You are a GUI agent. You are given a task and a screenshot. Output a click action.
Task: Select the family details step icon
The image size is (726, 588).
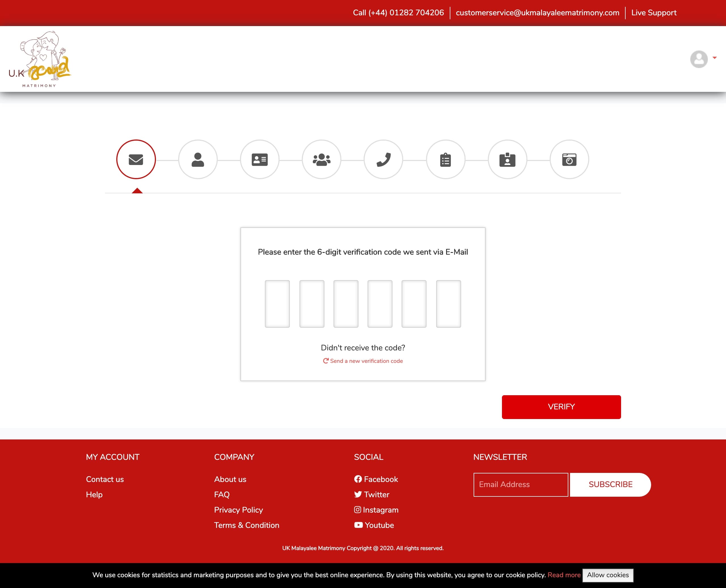point(322,159)
